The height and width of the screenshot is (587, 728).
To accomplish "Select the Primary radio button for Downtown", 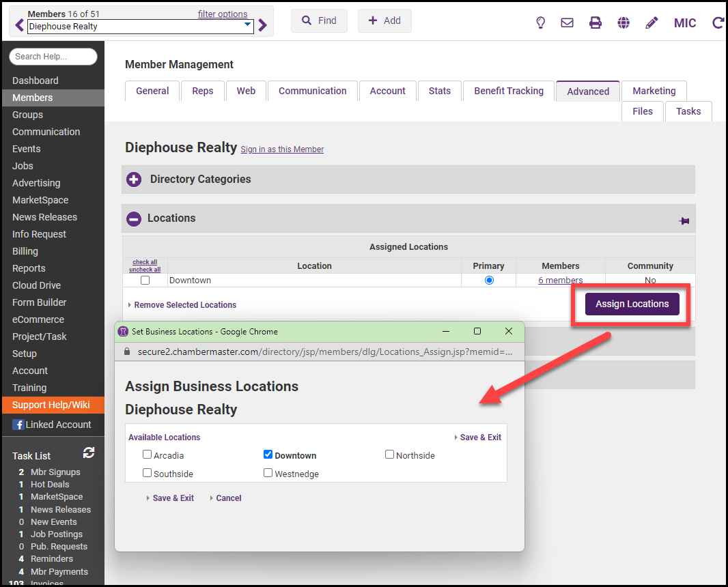I will (x=488, y=280).
